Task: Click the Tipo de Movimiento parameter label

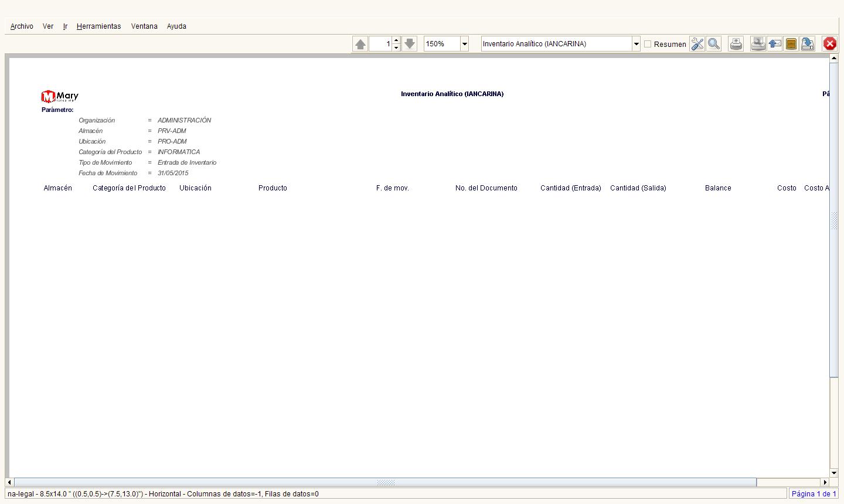Action: tap(105, 162)
